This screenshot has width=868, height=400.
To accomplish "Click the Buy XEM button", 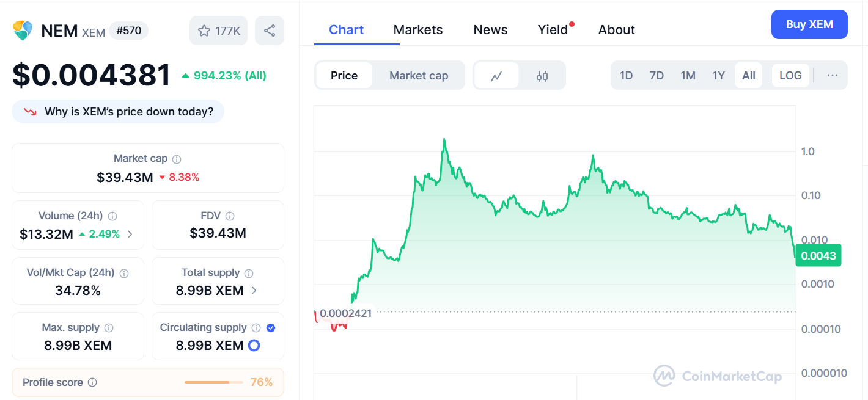I will 809,24.
